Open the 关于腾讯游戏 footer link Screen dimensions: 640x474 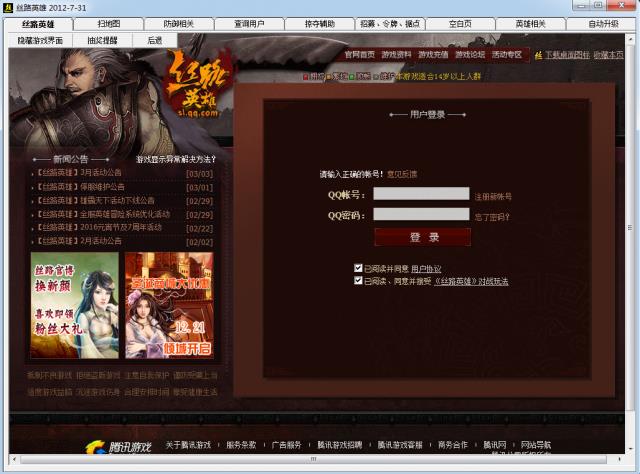(x=188, y=445)
